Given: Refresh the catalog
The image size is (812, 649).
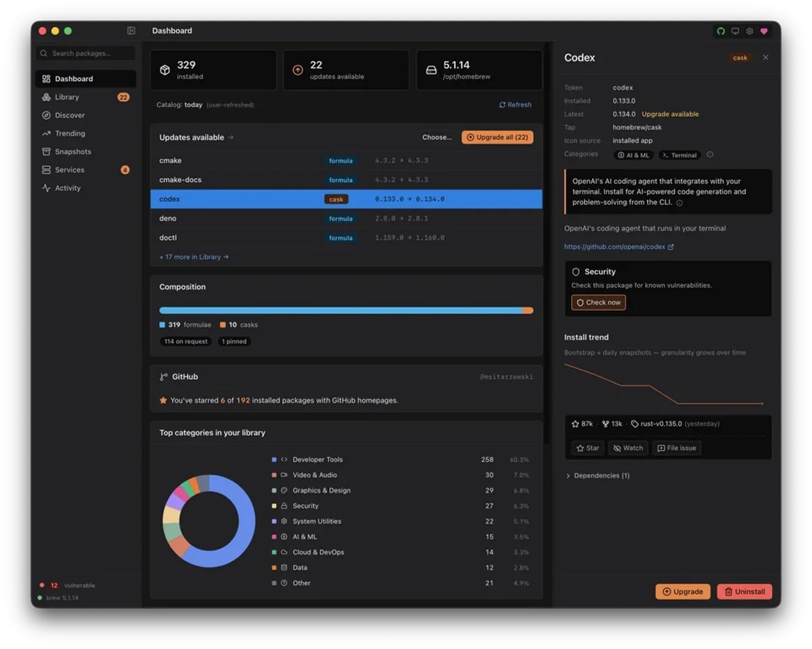Looking at the screenshot, I should tap(516, 105).
